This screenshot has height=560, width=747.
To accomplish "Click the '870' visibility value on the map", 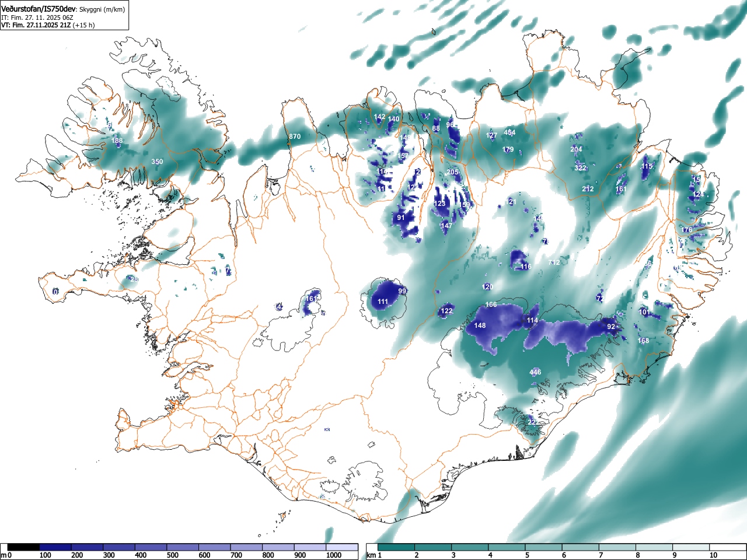I will [x=295, y=136].
